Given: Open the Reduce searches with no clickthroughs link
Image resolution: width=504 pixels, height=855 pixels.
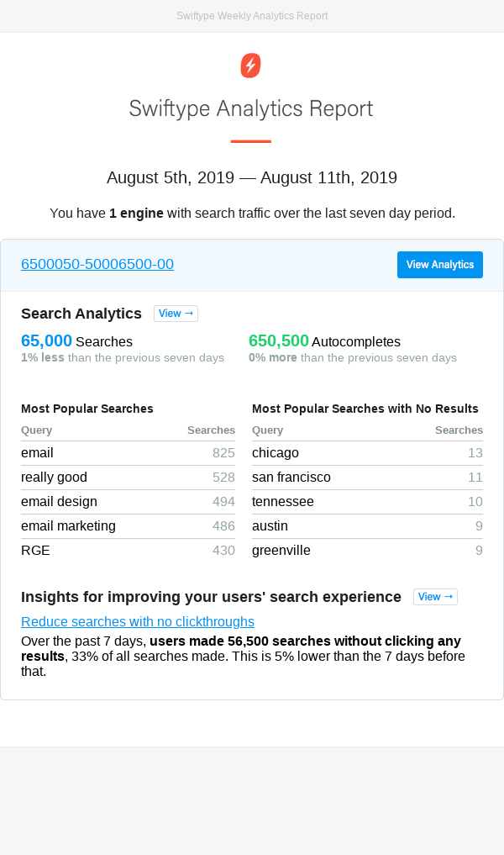Looking at the screenshot, I should coord(138,621).
